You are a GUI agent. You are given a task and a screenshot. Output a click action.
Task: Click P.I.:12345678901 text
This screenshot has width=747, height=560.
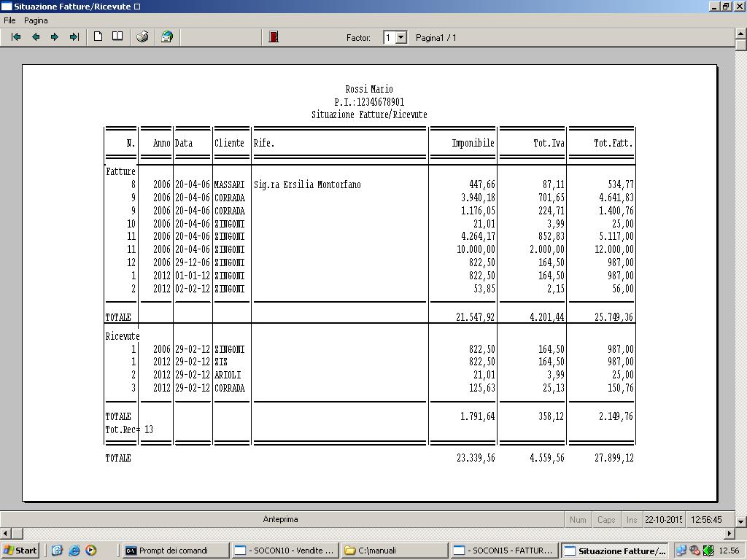(x=369, y=102)
